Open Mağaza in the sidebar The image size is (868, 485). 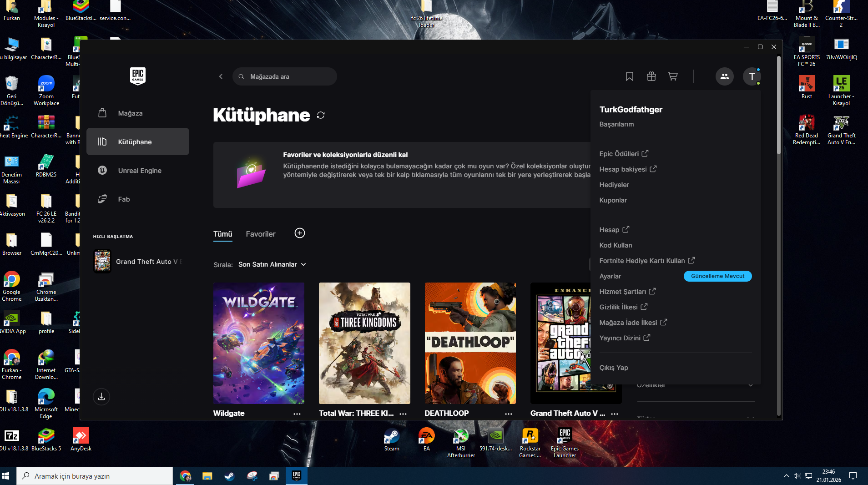click(138, 113)
